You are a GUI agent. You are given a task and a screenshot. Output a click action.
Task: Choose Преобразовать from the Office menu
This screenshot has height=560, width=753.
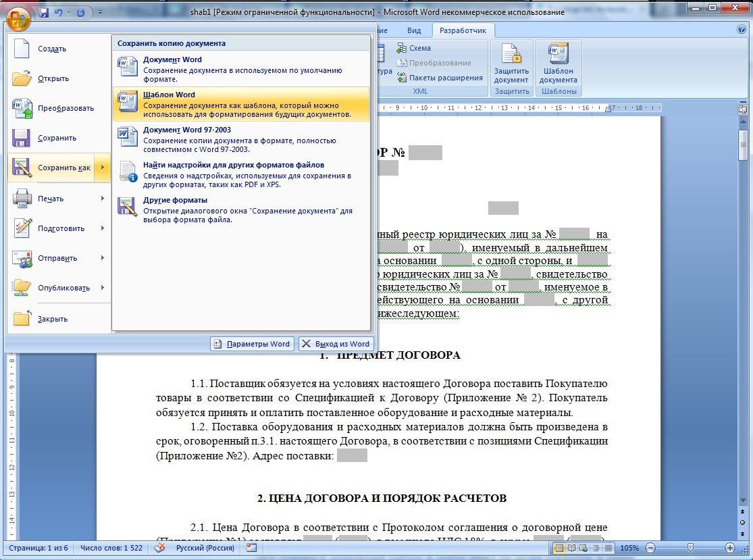click(59, 108)
